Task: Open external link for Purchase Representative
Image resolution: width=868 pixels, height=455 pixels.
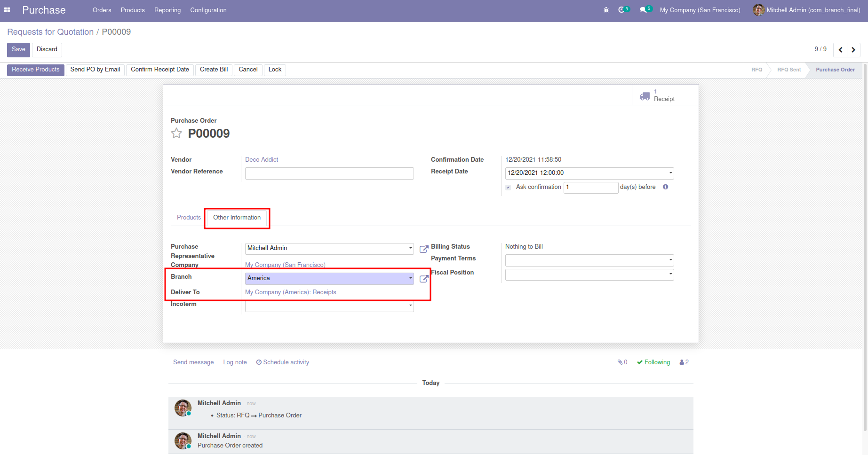Action: pos(423,249)
